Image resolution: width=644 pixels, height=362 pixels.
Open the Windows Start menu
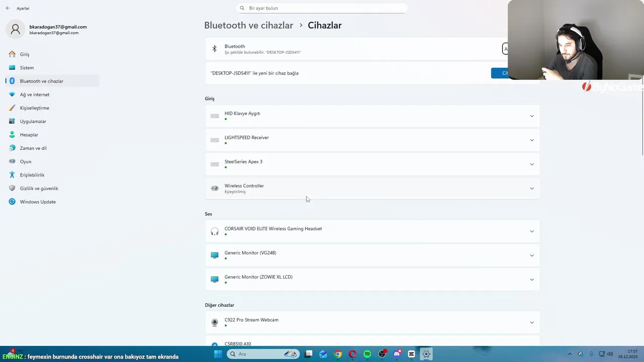click(x=218, y=354)
